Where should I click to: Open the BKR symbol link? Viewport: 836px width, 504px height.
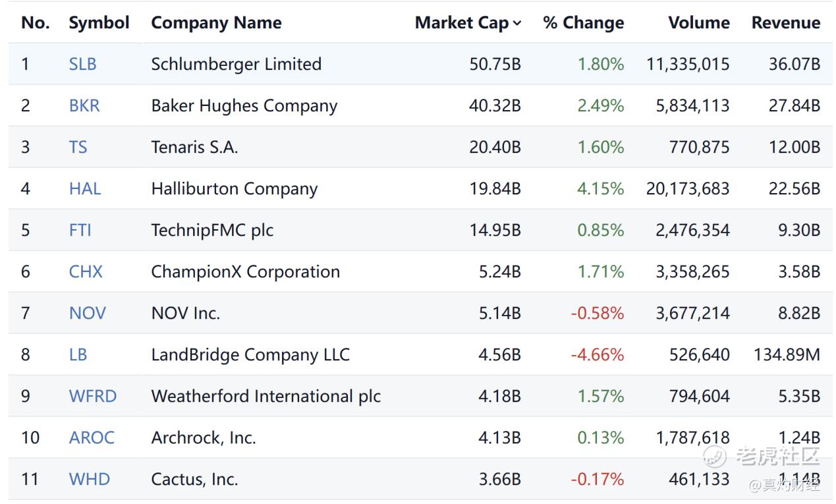tap(84, 105)
